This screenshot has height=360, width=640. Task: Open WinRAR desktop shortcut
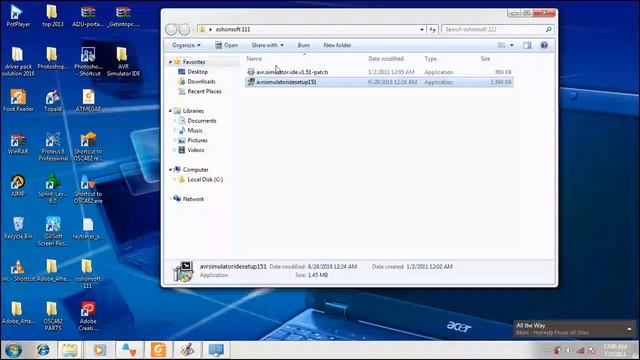point(18,143)
